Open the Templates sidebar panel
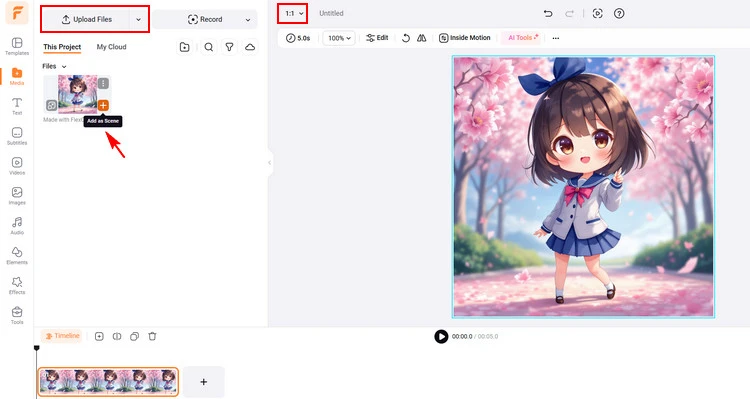The image size is (750, 399). [17, 46]
